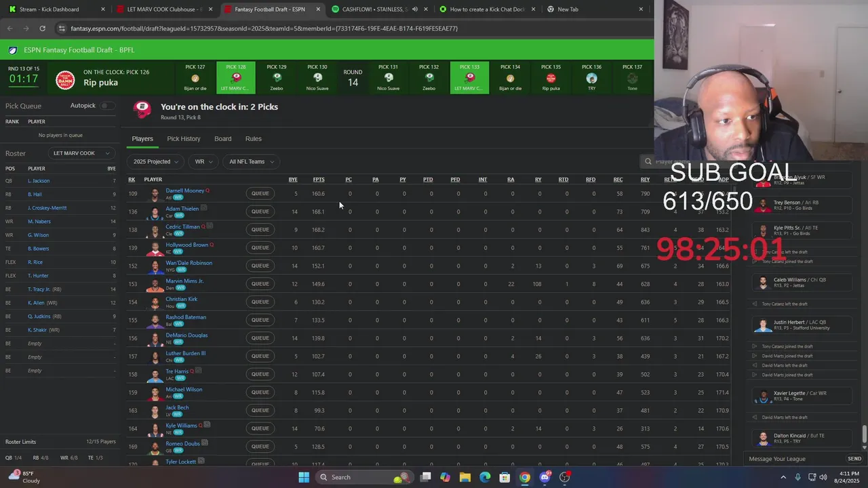Click the helmet icon beside You're on the clock
Screen dimensions: 868x488
(x=142, y=108)
